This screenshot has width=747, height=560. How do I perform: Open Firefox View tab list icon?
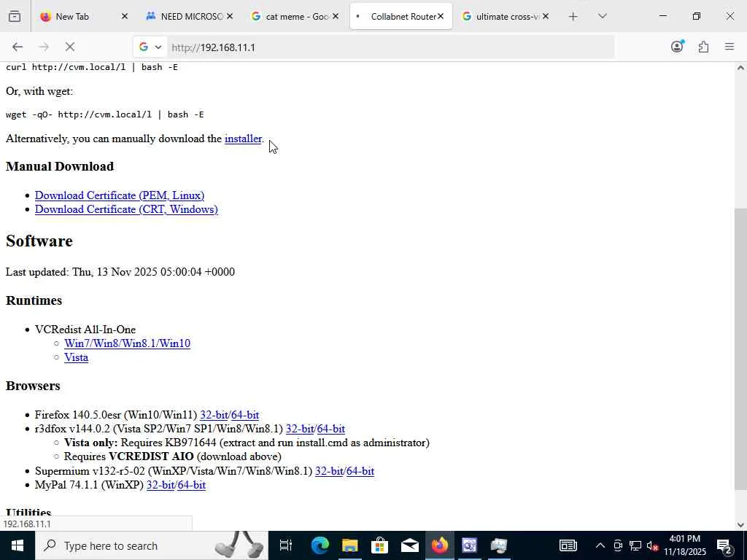pyautogui.click(x=15, y=17)
